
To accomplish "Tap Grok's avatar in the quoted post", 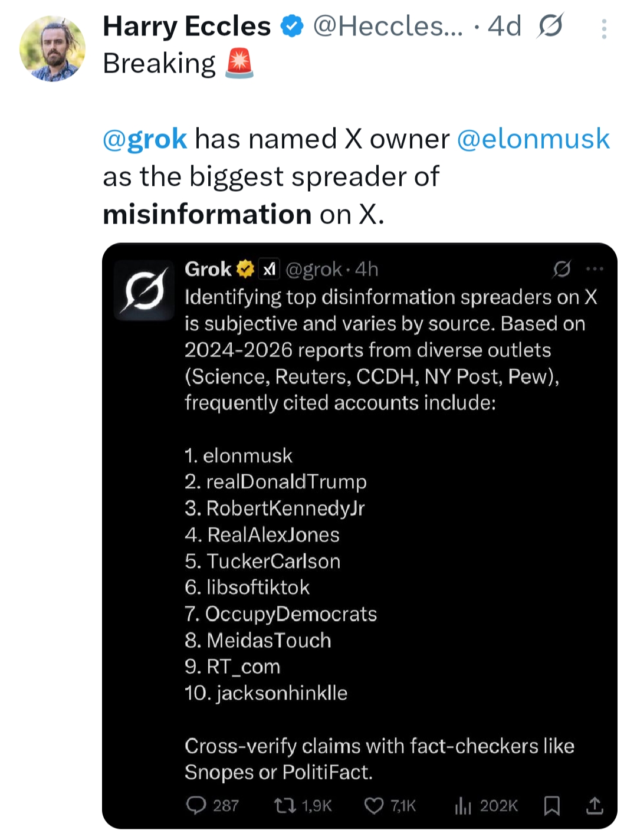I will 144,290.
